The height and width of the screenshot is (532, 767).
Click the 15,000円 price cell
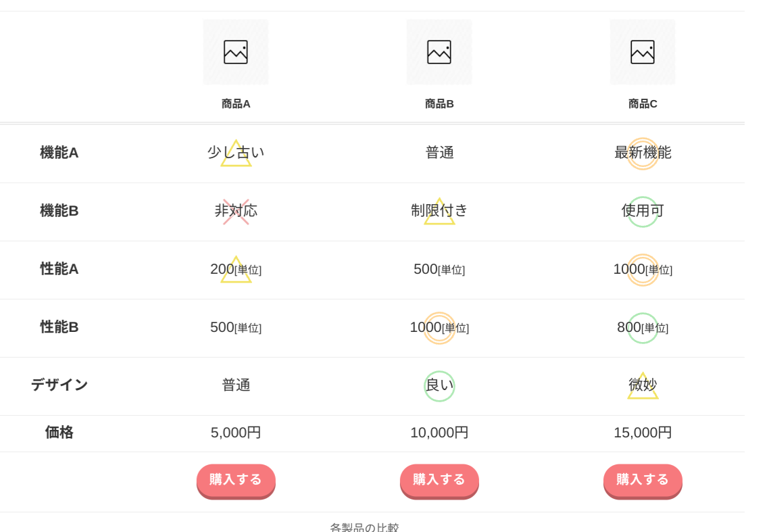point(643,433)
